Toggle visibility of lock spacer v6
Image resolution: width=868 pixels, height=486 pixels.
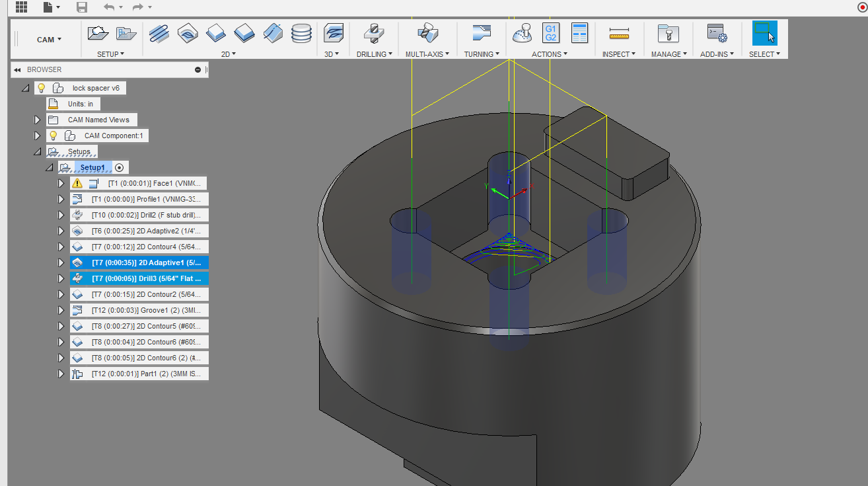click(41, 87)
